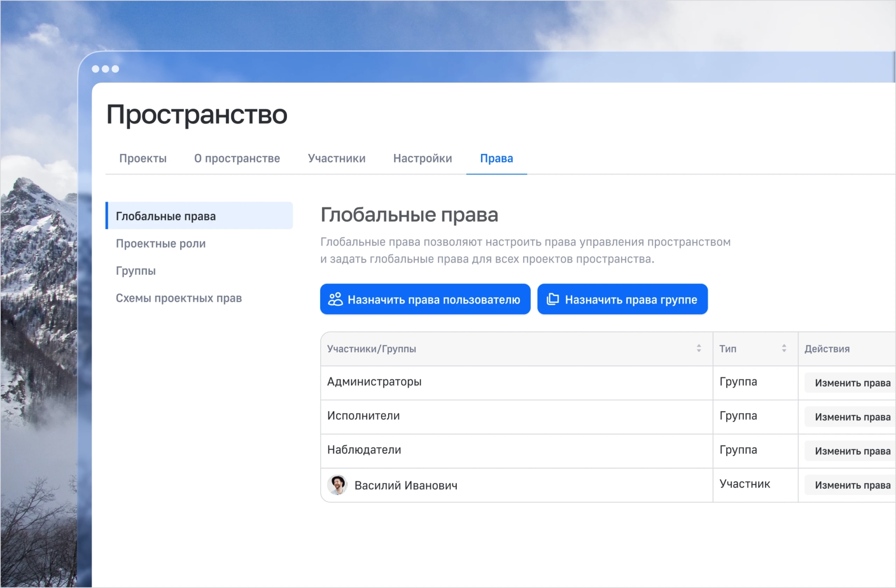
Task: Click the group folder icon on group rights button
Action: click(552, 299)
